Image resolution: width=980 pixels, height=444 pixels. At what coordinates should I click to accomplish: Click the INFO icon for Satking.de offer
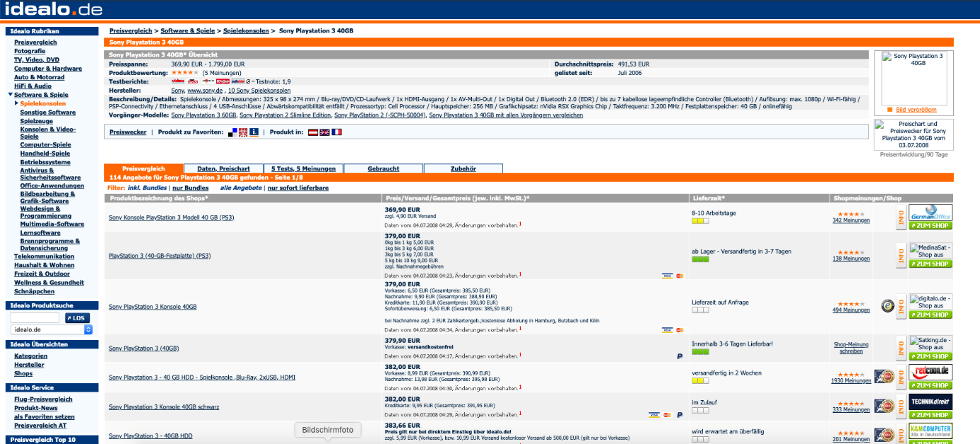[900, 348]
